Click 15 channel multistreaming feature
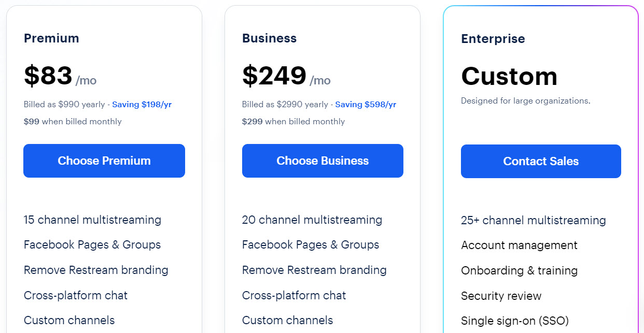The height and width of the screenshot is (333, 644). pyautogui.click(x=92, y=220)
